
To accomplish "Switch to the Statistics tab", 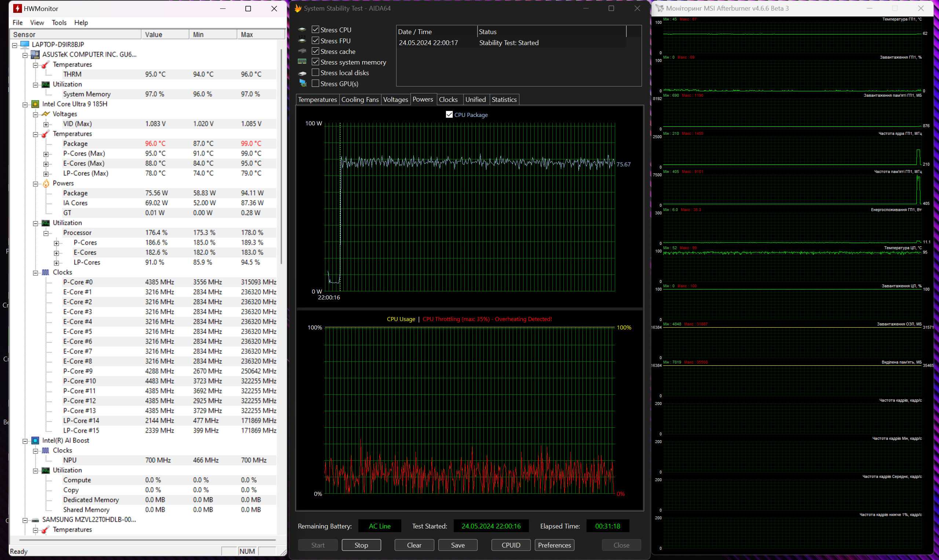I will [x=504, y=100].
